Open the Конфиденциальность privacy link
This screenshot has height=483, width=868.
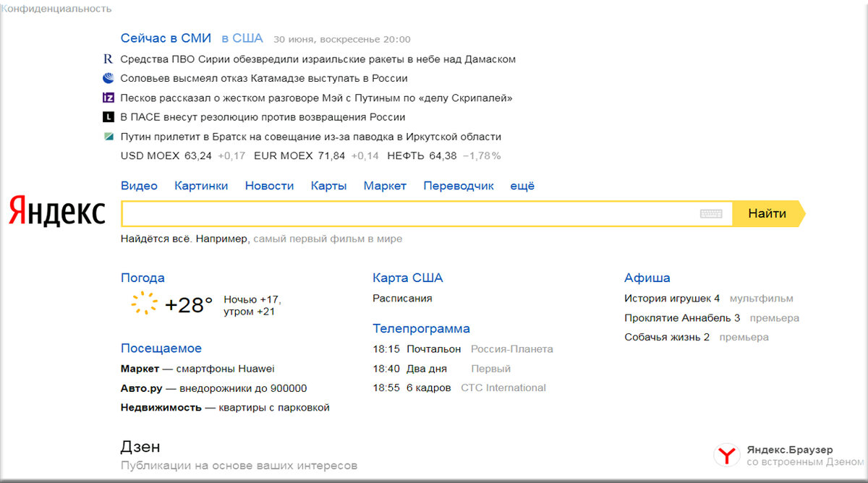56,9
